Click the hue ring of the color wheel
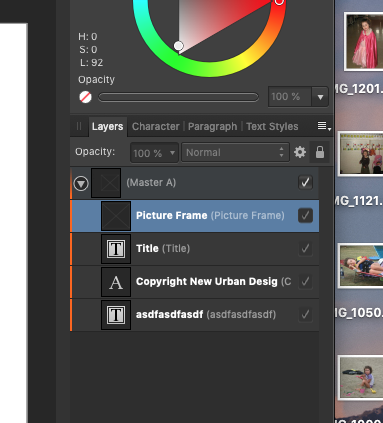Image resolution: width=383 pixels, height=423 pixels. tap(209, 69)
